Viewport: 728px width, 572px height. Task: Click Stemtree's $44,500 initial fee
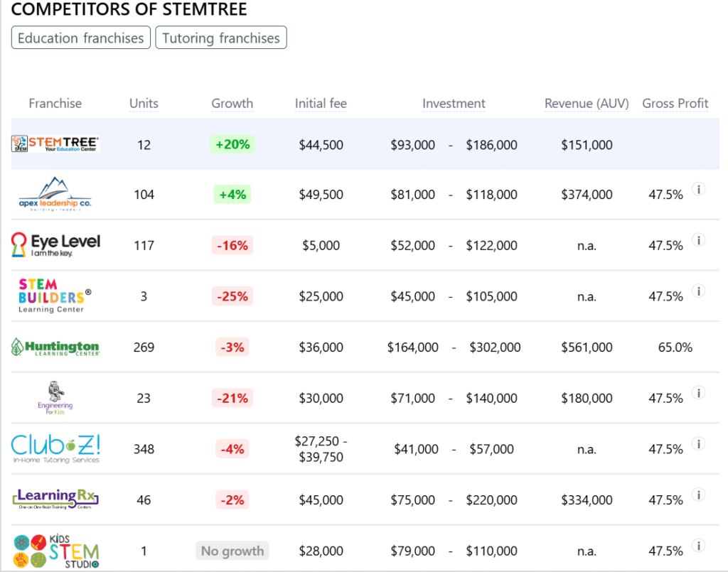coord(321,145)
